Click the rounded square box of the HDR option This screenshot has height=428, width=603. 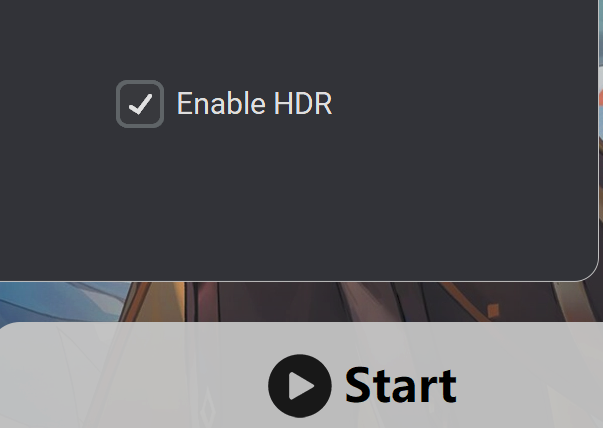tap(140, 104)
